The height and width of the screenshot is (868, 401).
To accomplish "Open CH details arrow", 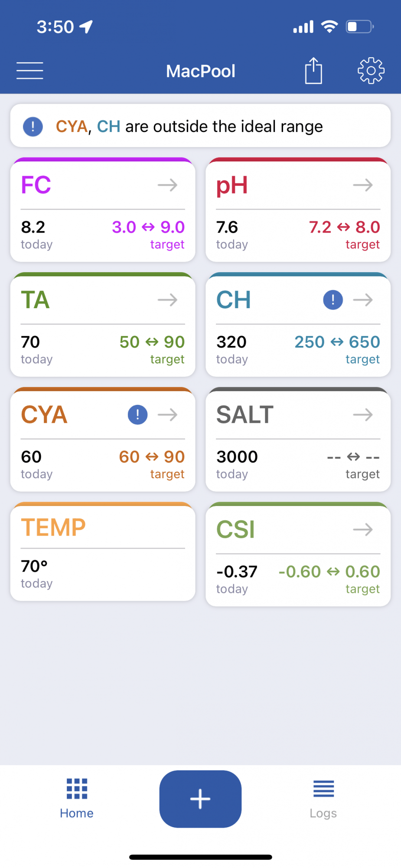I will click(x=363, y=300).
